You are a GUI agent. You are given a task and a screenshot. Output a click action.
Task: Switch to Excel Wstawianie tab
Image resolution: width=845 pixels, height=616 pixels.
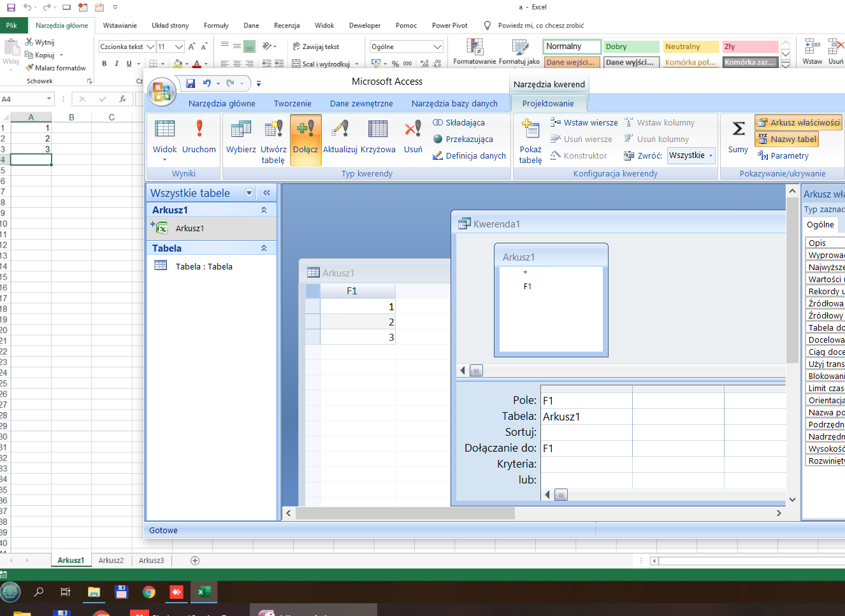pos(120,25)
